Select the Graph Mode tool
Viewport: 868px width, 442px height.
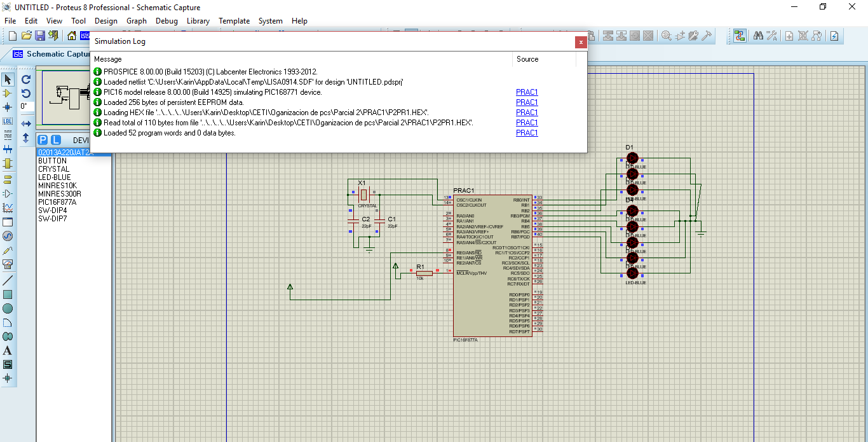point(8,208)
